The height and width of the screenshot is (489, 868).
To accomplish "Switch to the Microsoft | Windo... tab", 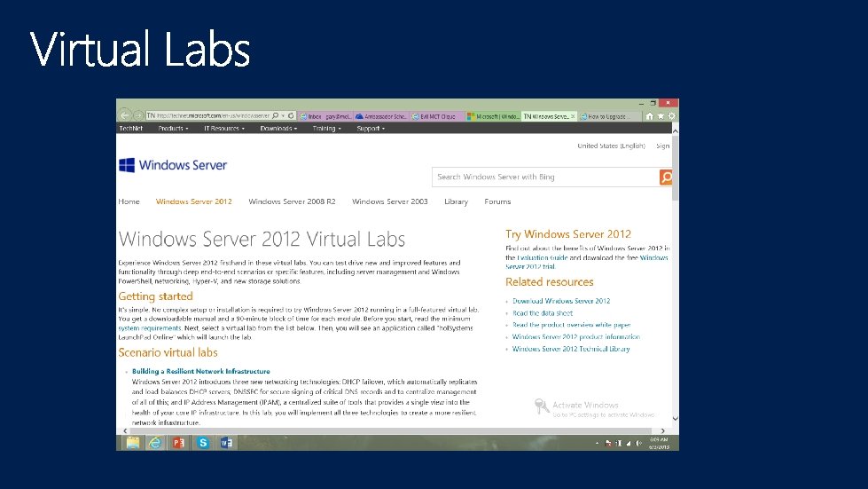I will click(493, 116).
